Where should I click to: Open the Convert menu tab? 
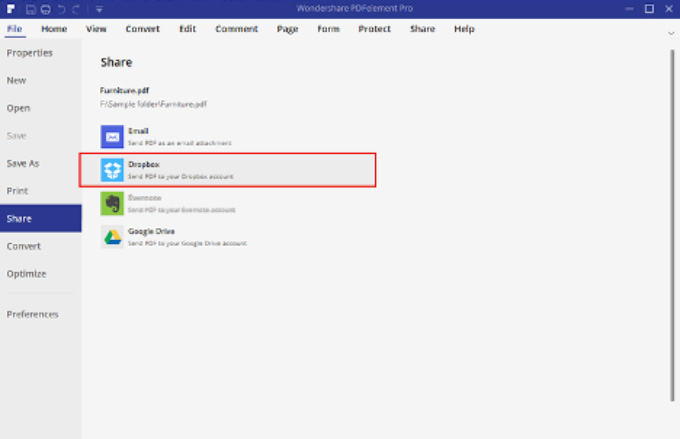pos(142,29)
